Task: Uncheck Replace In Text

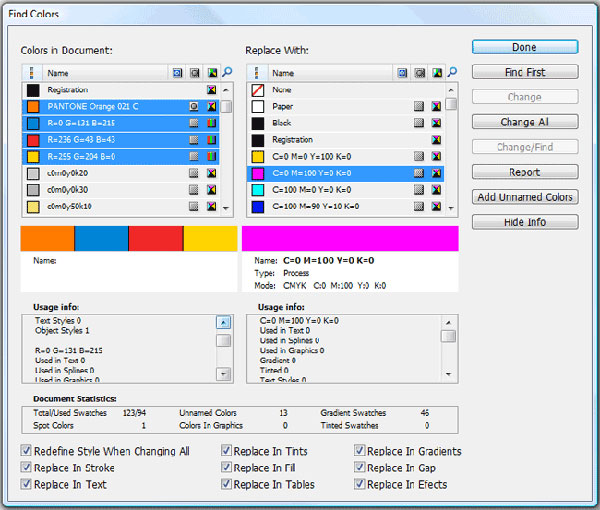Action: coord(26,484)
